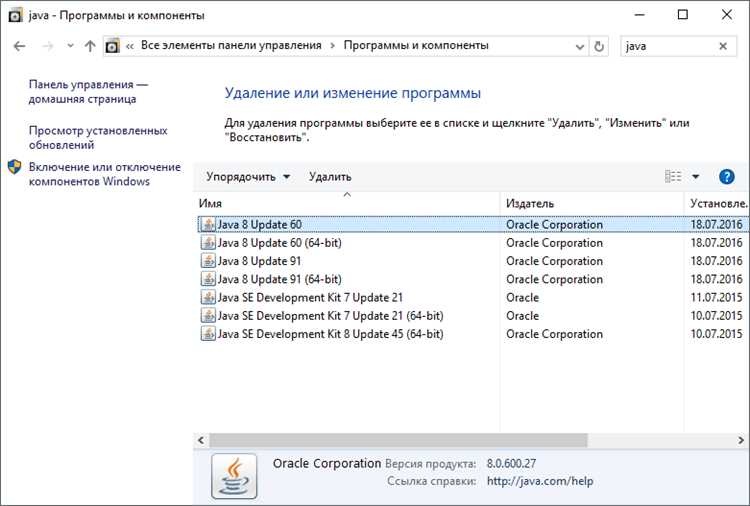Open view options dropdown arrow
This screenshot has height=506, width=750.
(x=695, y=177)
